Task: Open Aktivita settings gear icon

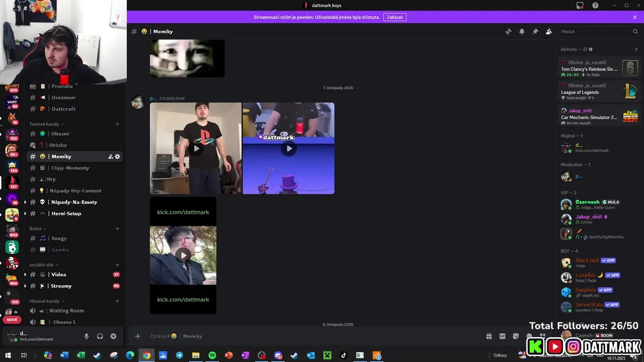Action: click(x=591, y=49)
